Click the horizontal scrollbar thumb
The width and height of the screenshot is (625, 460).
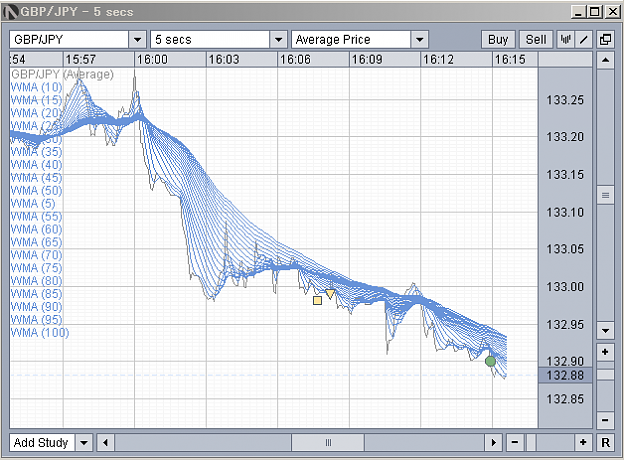pos(328,442)
